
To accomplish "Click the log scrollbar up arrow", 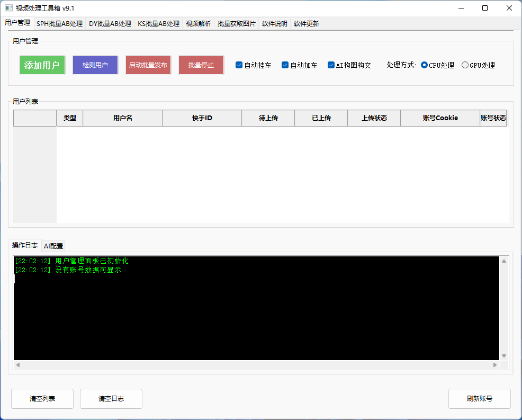I will [504, 261].
